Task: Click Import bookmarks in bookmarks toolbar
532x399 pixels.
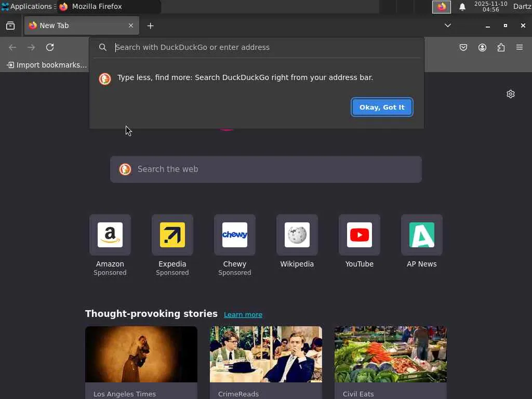Action: pyautogui.click(x=47, y=65)
